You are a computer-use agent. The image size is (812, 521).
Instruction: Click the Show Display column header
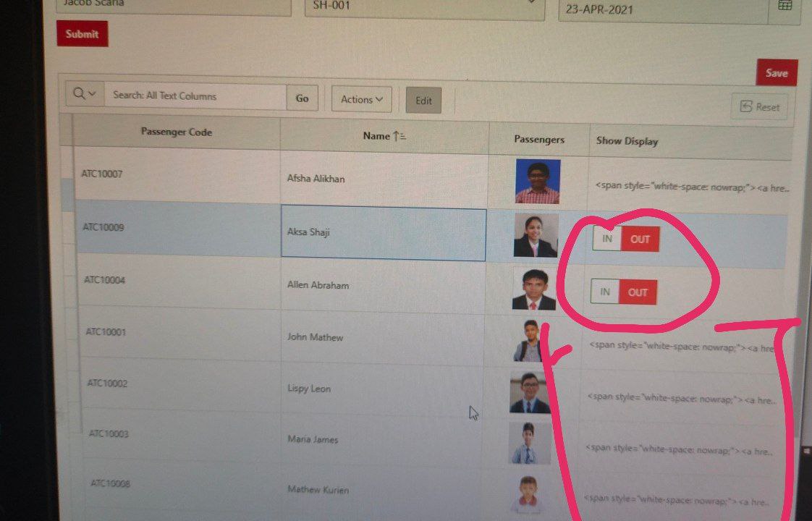(x=627, y=141)
